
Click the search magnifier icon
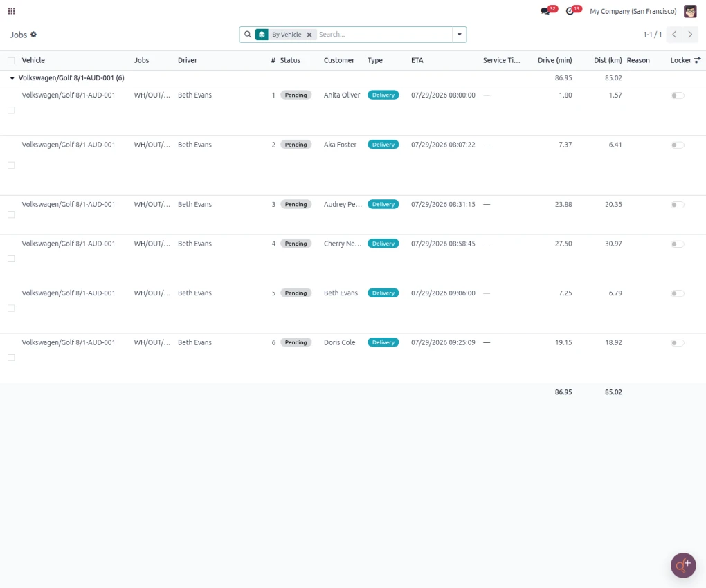(x=248, y=34)
